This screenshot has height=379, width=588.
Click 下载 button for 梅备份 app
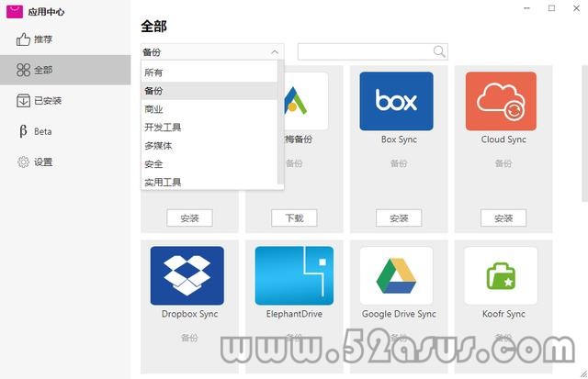click(x=294, y=218)
